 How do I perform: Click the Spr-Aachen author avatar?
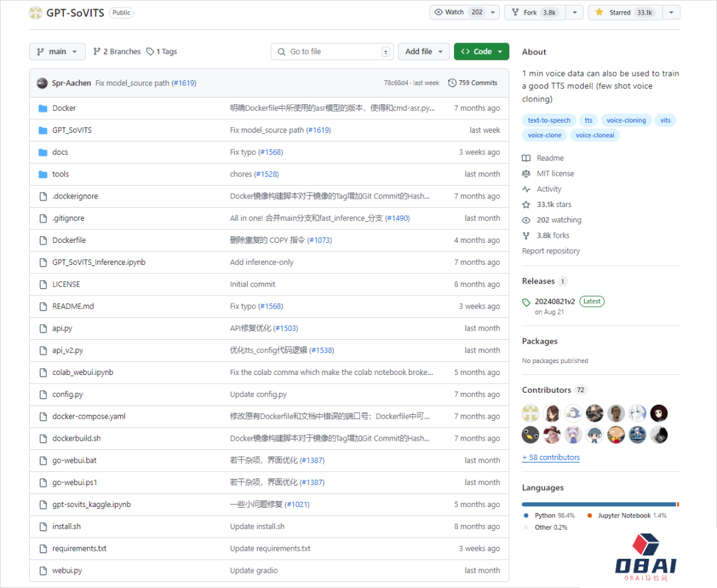[42, 83]
